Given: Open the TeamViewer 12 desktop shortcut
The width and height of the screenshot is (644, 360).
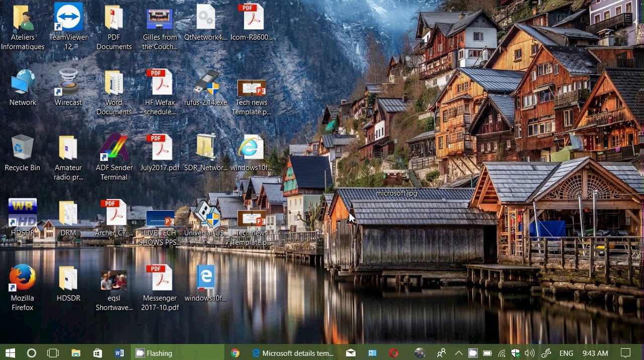Looking at the screenshot, I should click(68, 18).
